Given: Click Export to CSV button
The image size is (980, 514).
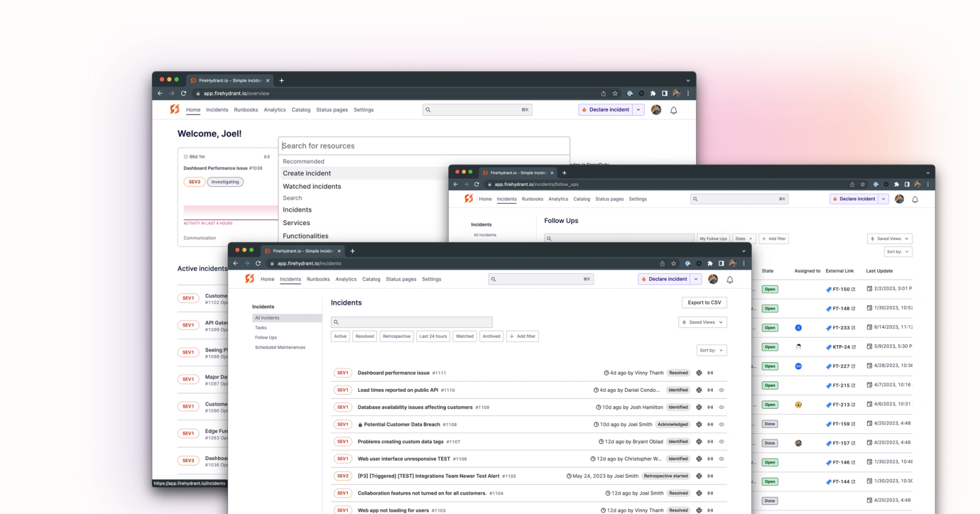Looking at the screenshot, I should pyautogui.click(x=704, y=302).
